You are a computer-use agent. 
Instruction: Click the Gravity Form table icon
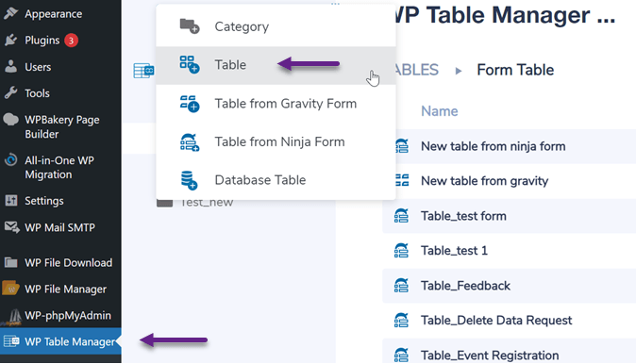[x=190, y=104]
